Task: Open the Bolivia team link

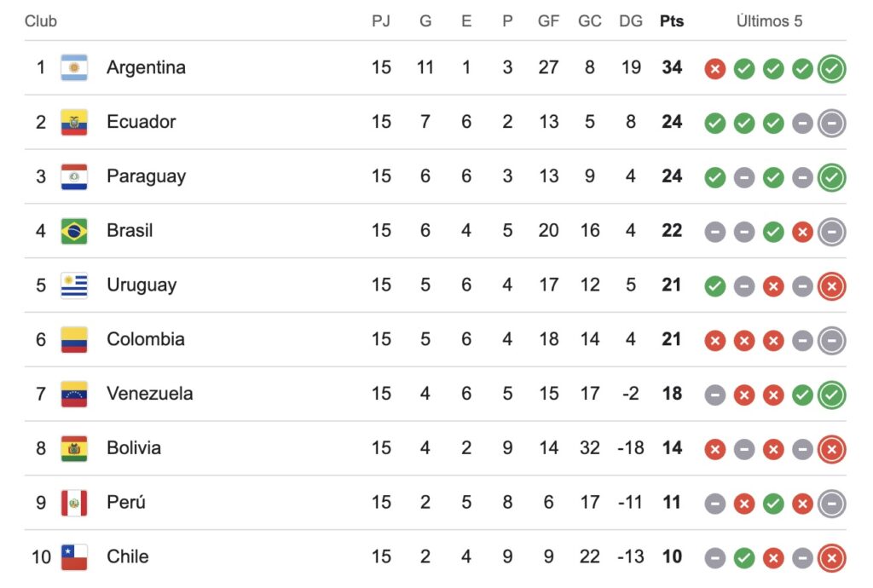Action: pyautogui.click(x=133, y=448)
